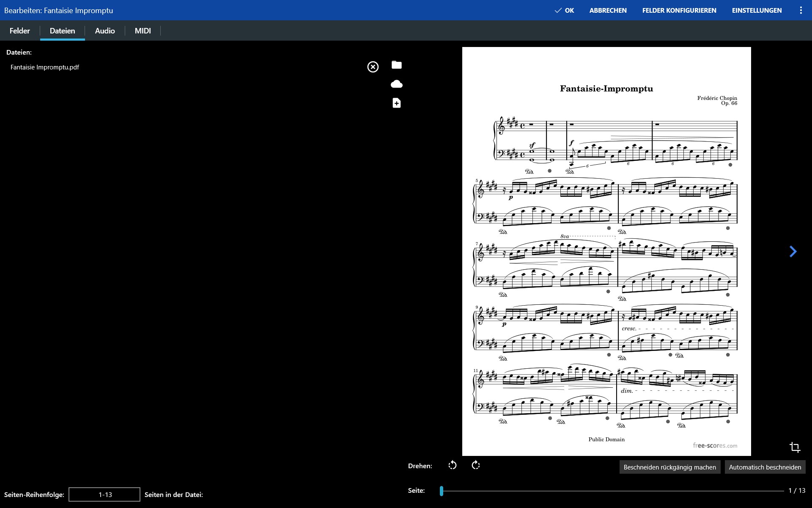Confirm editing with the OK button

(x=565, y=10)
